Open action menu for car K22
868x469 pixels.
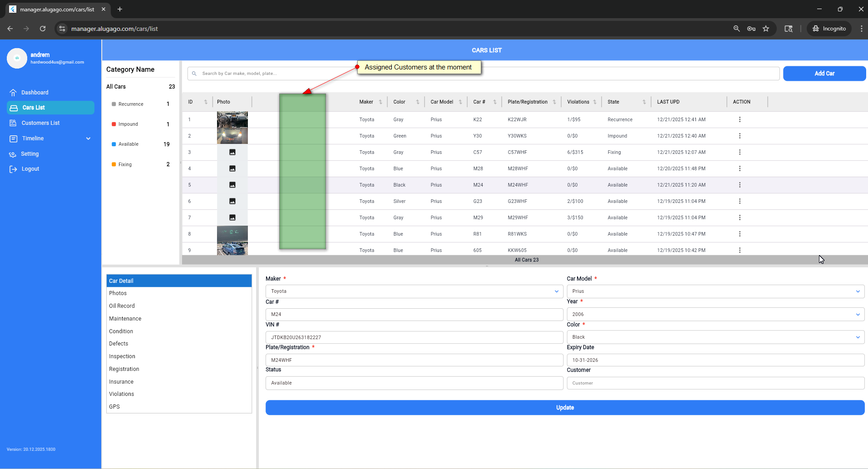coord(740,119)
